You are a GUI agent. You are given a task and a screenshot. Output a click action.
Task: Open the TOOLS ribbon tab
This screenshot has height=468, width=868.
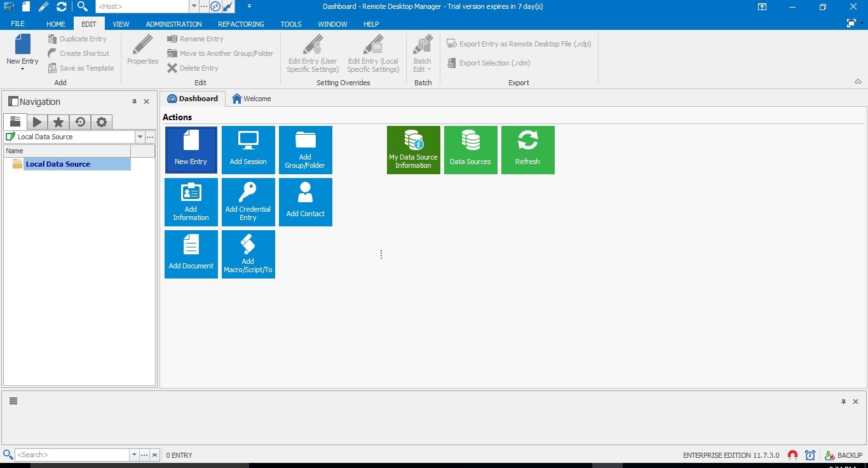click(291, 24)
